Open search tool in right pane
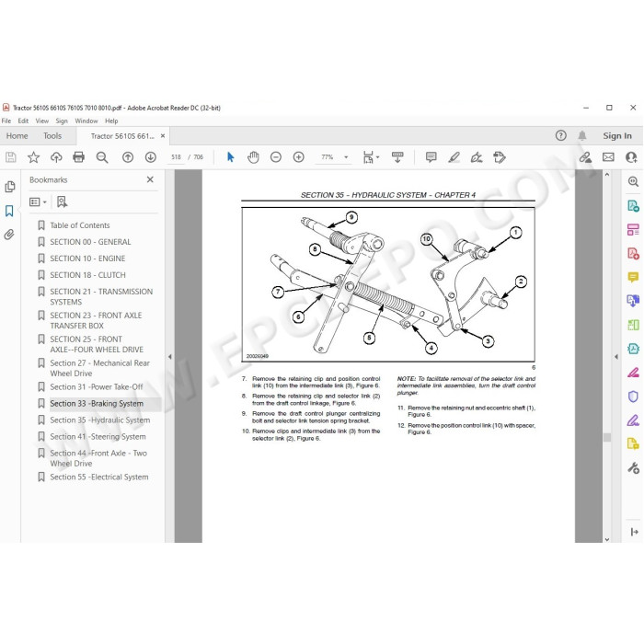 (x=633, y=181)
